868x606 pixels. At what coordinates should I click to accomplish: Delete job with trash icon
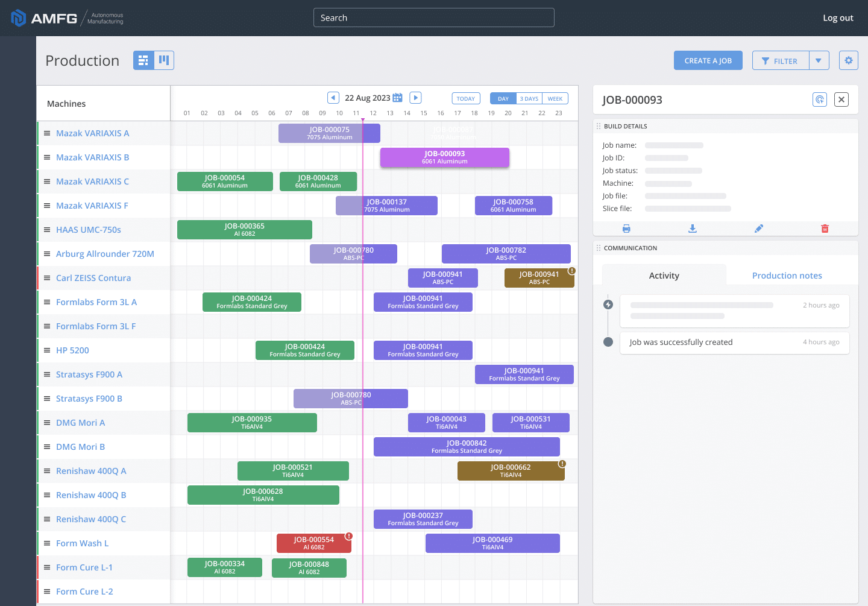tap(825, 229)
